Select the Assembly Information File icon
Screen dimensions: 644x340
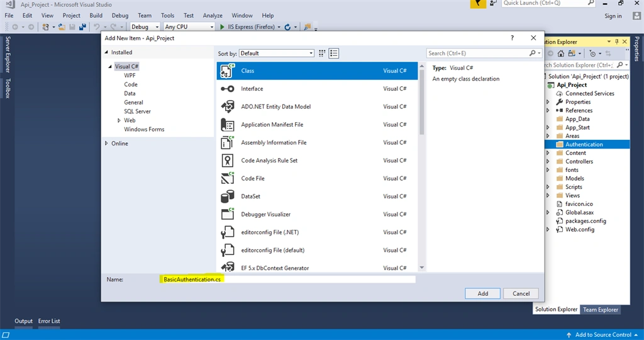(x=227, y=142)
